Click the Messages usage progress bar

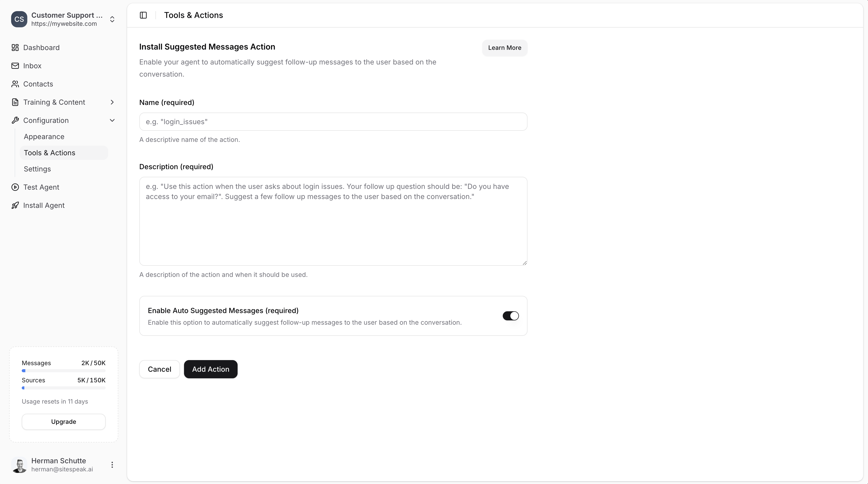pyautogui.click(x=63, y=371)
